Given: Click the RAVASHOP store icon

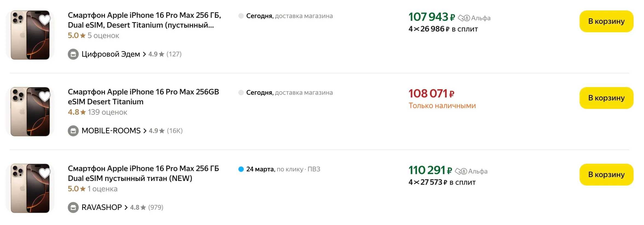Looking at the screenshot, I should coord(73,207).
